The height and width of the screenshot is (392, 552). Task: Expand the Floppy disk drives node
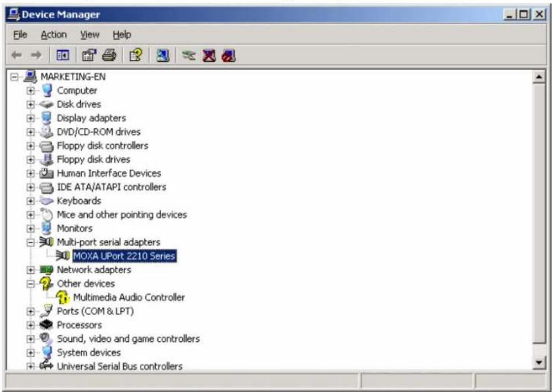tap(31, 160)
